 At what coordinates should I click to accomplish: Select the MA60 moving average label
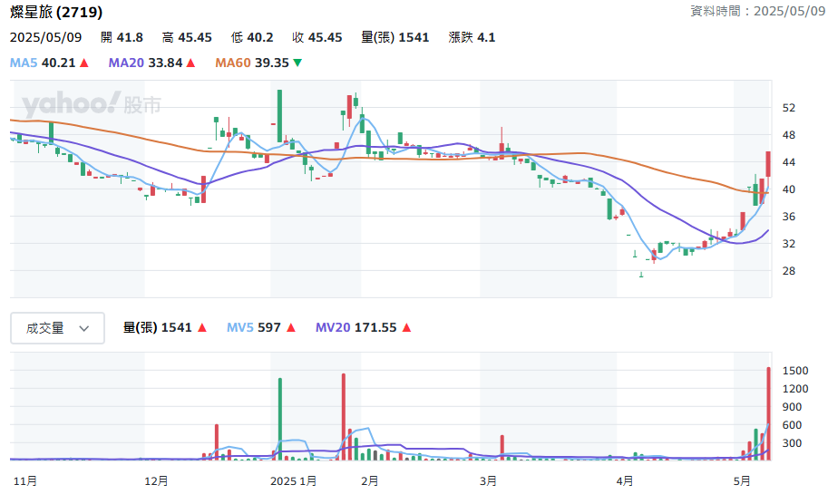click(x=233, y=63)
